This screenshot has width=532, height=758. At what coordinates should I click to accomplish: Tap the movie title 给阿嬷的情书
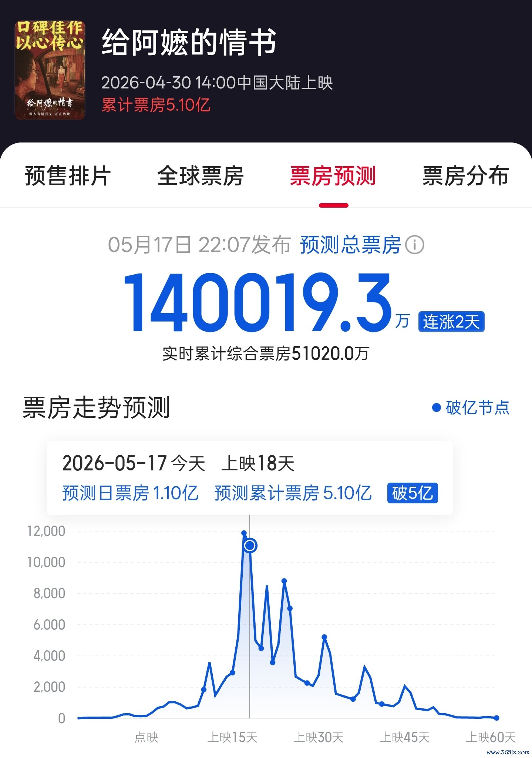click(189, 42)
